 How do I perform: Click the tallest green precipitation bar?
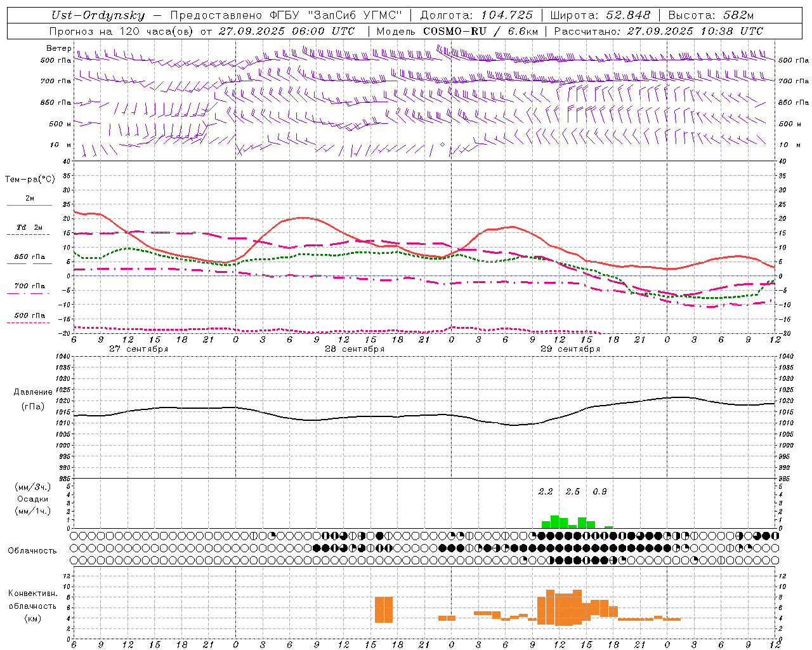pyautogui.click(x=554, y=522)
